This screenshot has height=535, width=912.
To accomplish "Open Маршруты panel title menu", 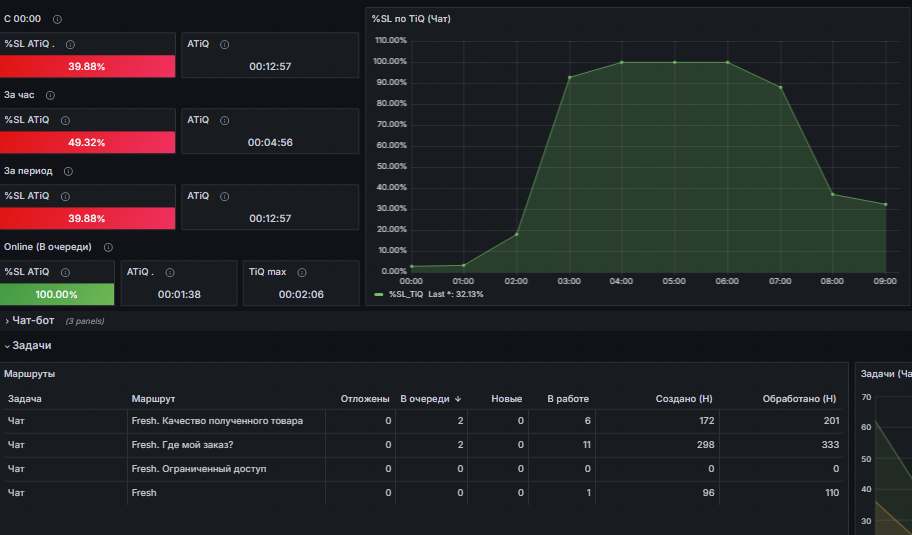I will point(30,374).
